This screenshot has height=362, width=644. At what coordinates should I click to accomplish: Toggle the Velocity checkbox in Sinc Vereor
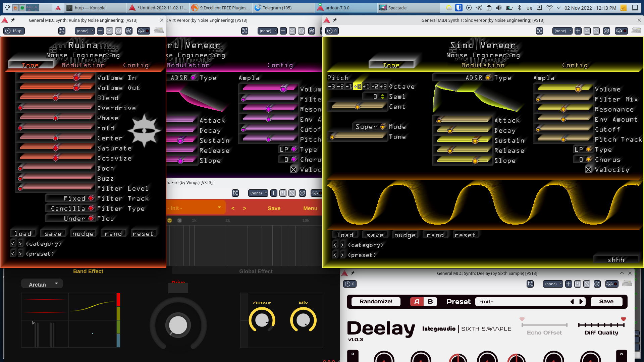(588, 169)
